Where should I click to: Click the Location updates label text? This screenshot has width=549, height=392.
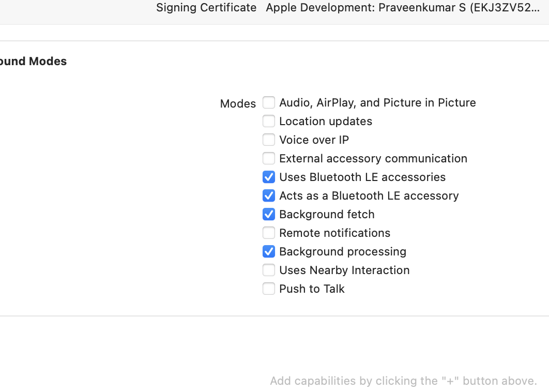326,121
